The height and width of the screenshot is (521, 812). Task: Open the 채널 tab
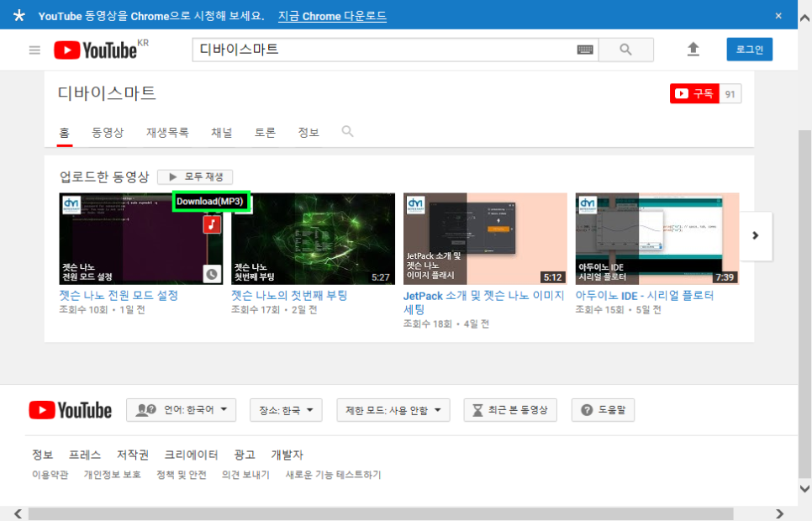(x=222, y=133)
